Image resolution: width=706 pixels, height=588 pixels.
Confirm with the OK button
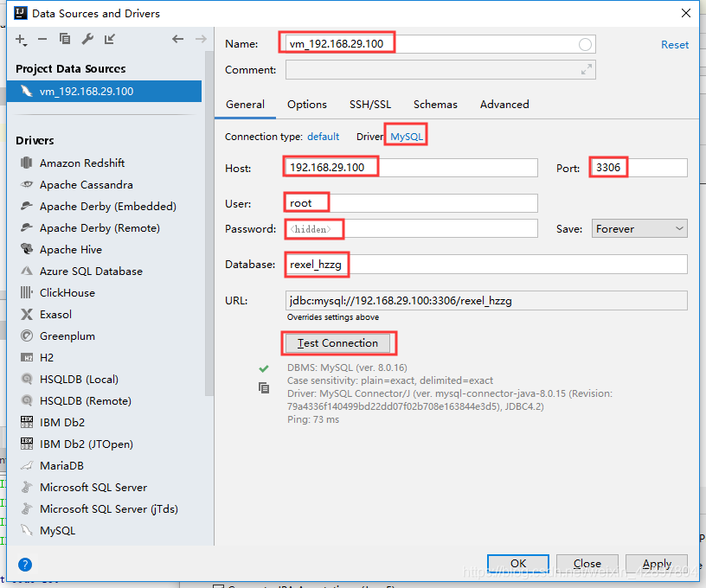(x=517, y=563)
